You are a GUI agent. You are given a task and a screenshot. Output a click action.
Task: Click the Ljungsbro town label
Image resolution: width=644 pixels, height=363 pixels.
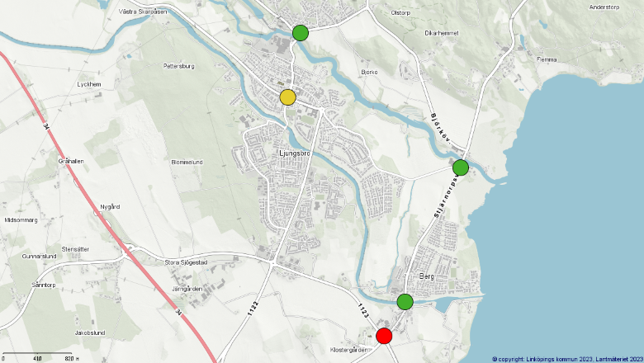[x=294, y=153]
